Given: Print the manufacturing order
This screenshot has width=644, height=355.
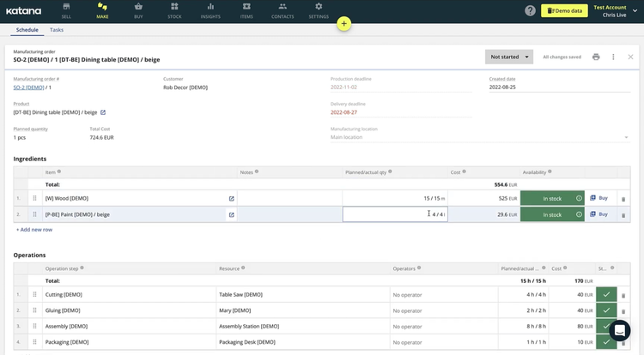Looking at the screenshot, I should click(x=596, y=57).
